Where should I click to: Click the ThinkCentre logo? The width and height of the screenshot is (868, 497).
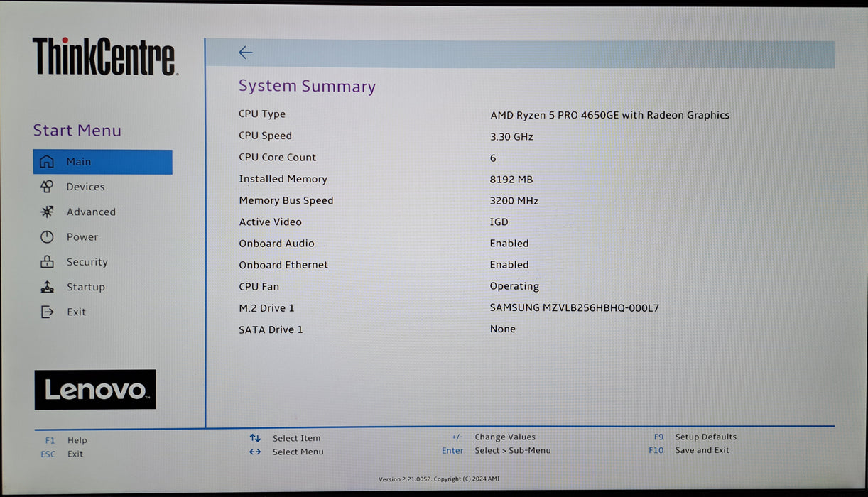(104, 57)
